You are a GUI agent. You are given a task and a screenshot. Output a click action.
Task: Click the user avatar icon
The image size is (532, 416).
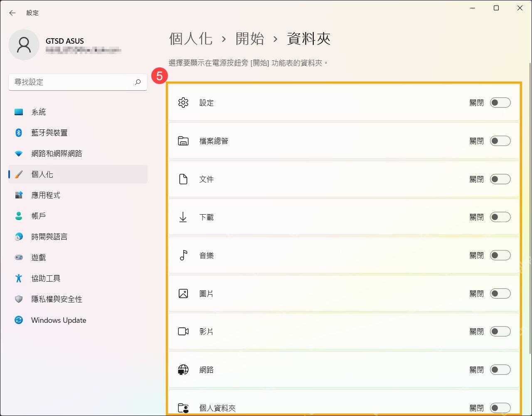24,45
